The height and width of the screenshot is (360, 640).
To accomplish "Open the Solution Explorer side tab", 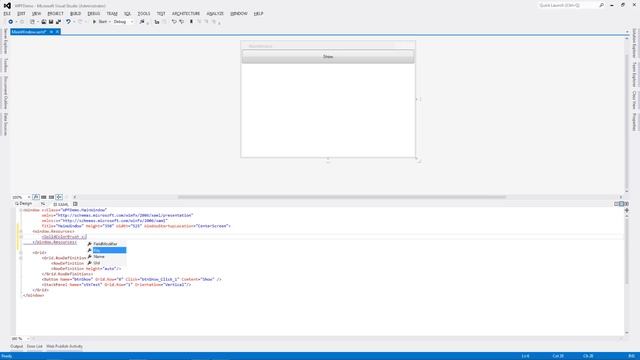I will coord(634,43).
